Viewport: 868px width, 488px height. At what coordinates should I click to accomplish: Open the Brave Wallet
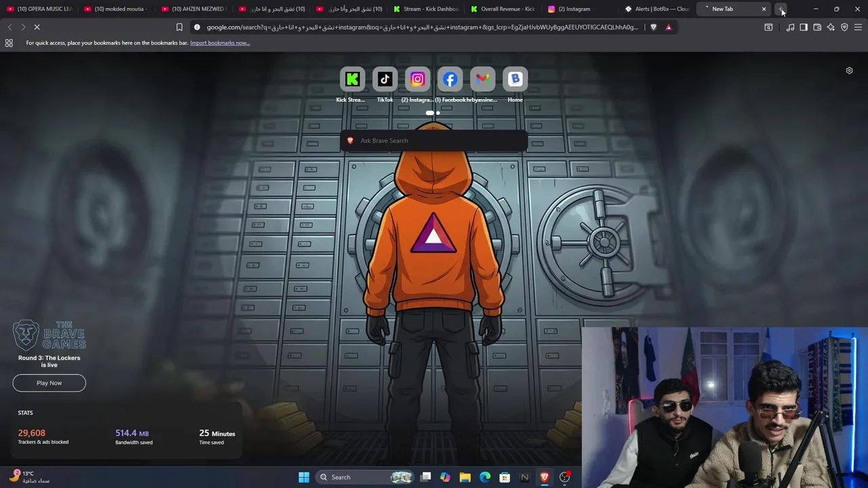pyautogui.click(x=817, y=27)
